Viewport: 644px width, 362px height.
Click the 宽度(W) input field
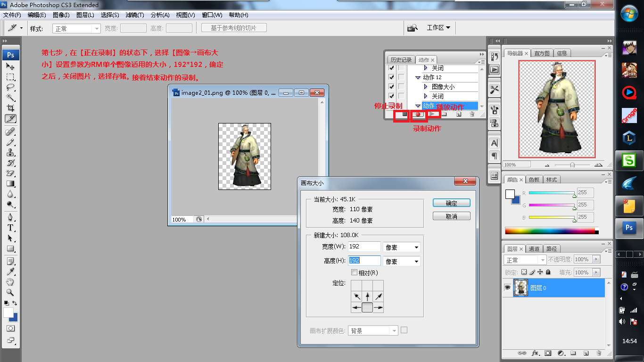(x=364, y=247)
